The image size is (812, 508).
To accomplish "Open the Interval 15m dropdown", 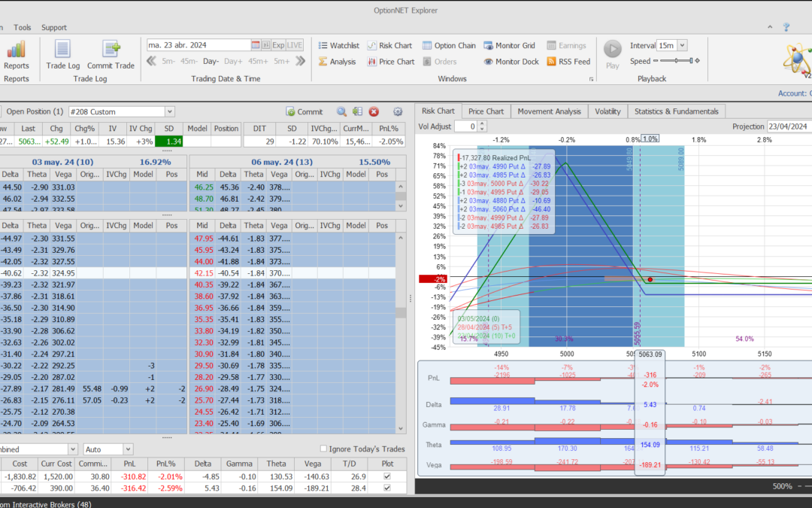I will pos(682,46).
